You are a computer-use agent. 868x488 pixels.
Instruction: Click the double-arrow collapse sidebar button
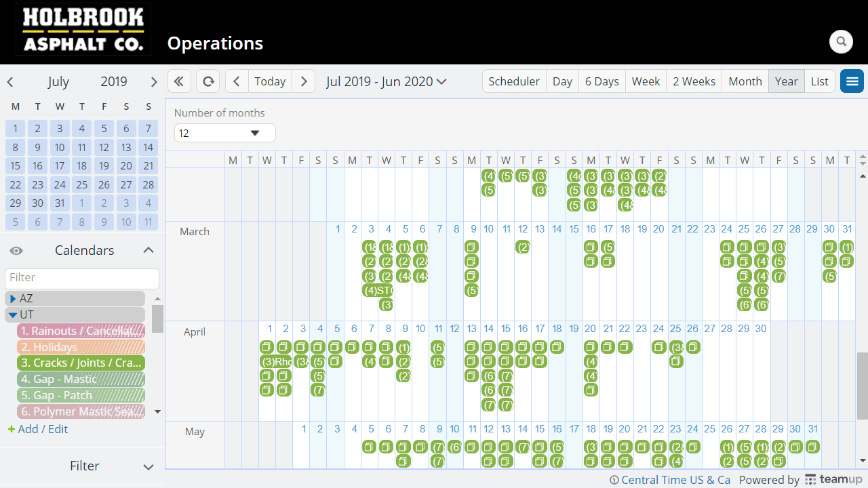coord(179,81)
